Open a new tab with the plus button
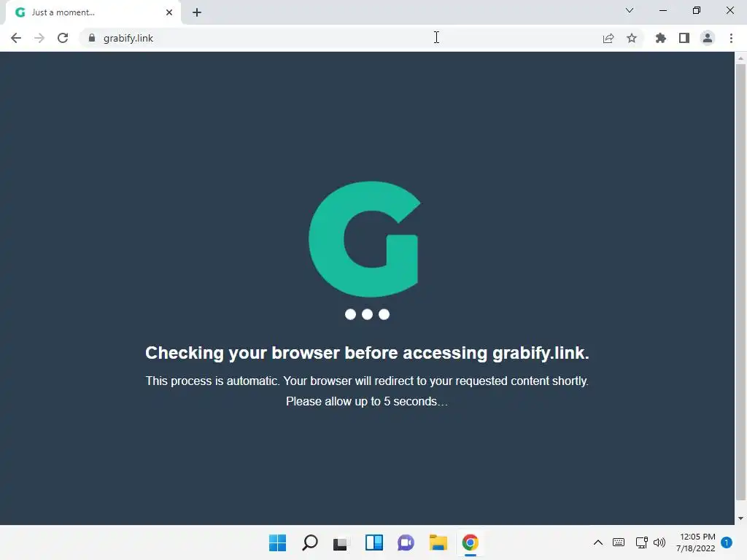 coord(197,12)
